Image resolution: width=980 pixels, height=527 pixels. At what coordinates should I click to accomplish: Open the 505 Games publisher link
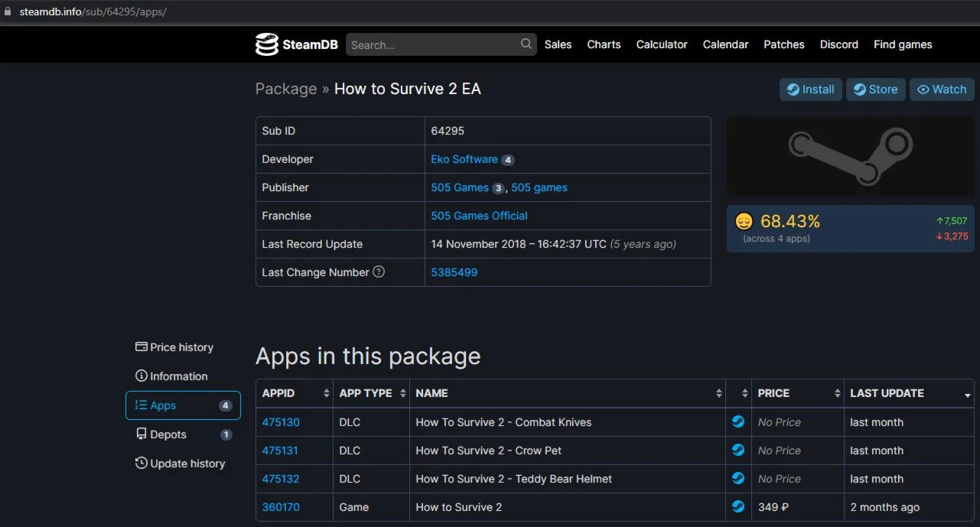click(460, 187)
